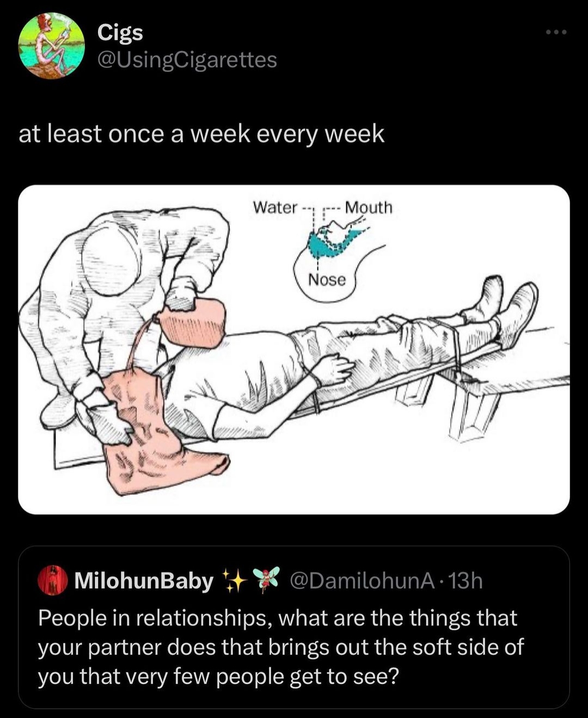Viewport: 588px width, 718px height.
Task: Open the three-dot more options menu
Action: pos(556,33)
